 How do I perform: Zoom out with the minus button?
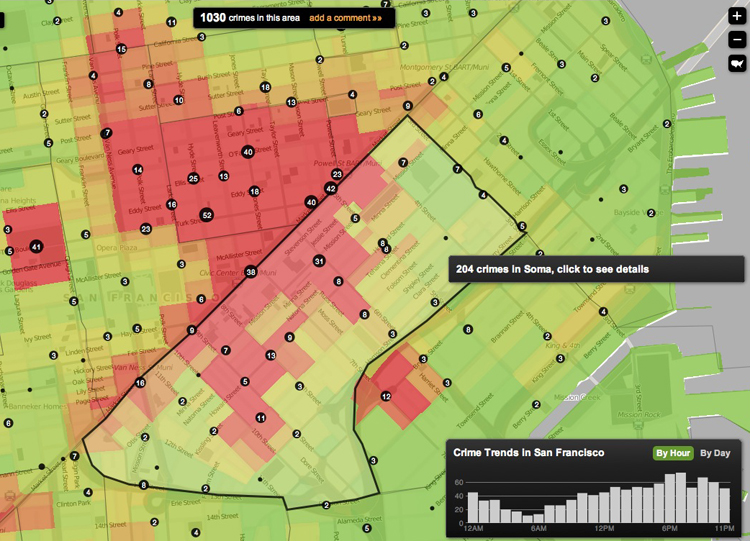[x=736, y=40]
